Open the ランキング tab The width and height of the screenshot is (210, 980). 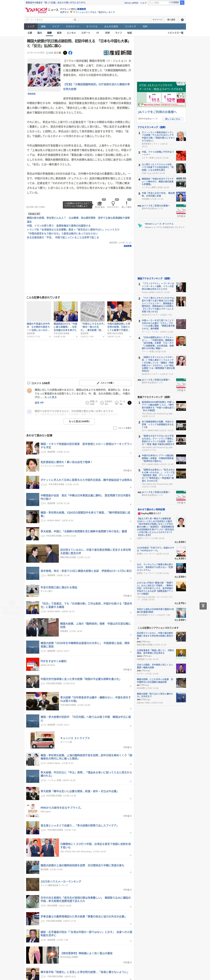pyautogui.click(x=130, y=27)
